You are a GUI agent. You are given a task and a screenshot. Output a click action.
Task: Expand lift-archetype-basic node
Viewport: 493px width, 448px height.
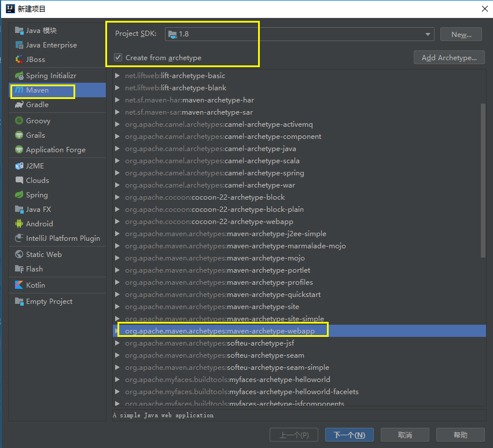tap(117, 75)
